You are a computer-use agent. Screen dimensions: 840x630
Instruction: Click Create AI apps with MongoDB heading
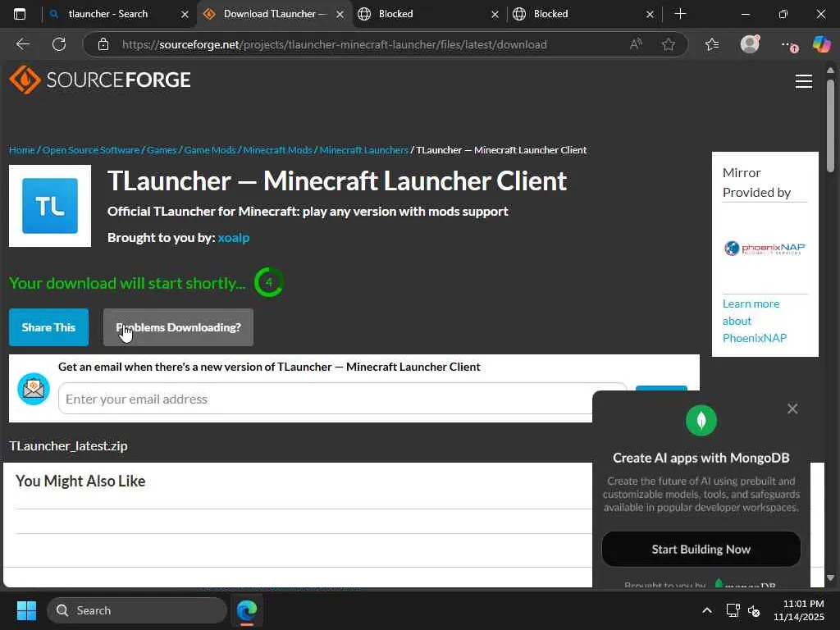pos(701,458)
